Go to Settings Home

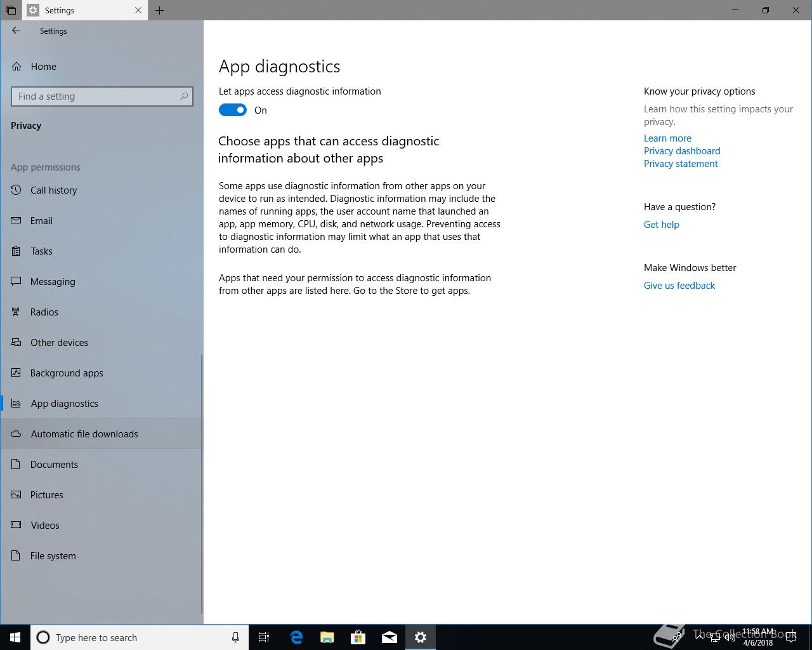coord(101,66)
